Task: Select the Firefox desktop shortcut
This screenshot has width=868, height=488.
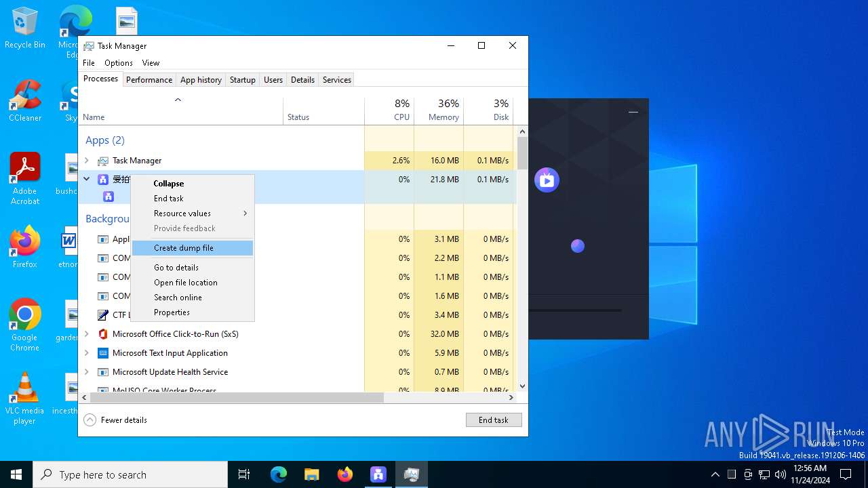Action: (25, 247)
